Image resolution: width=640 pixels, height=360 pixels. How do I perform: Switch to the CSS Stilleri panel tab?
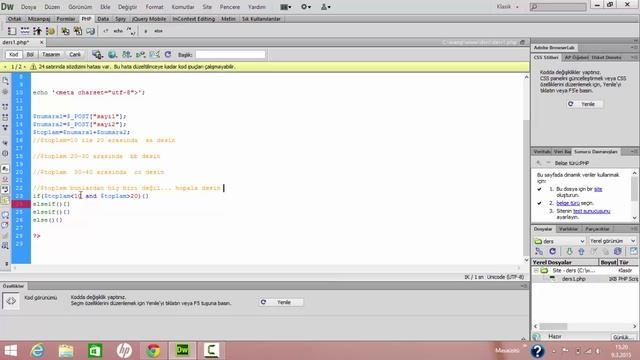546,58
